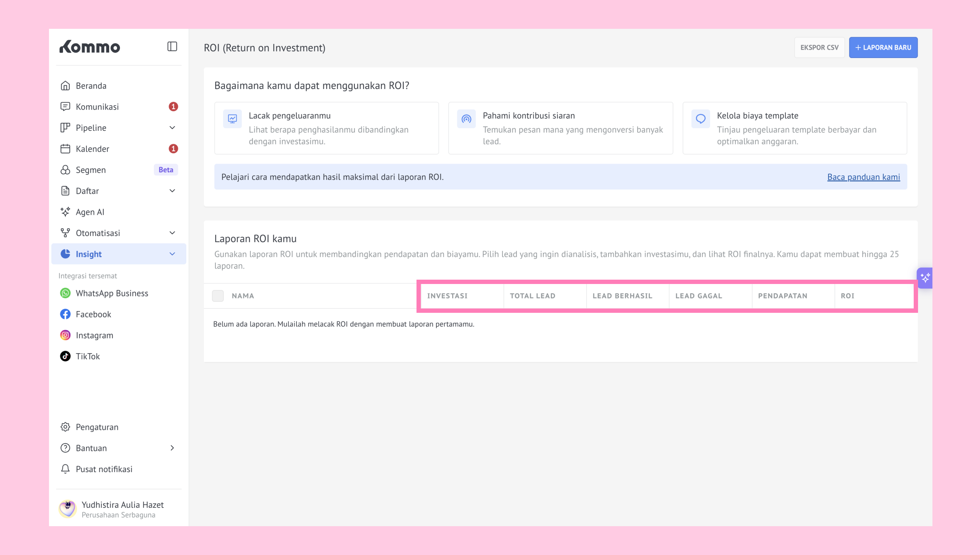
Task: Open the TikTok integration link
Action: point(119,356)
